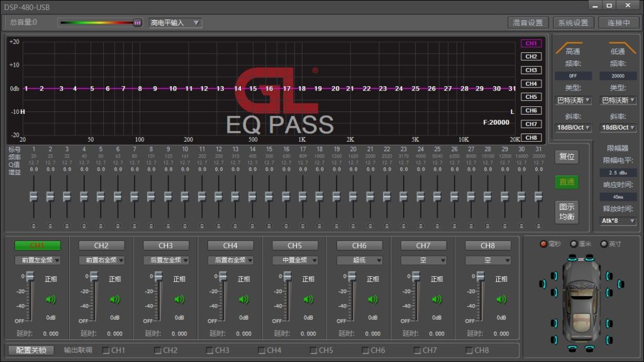Enable output link checkbox for CH3
This screenshot has width=644, height=362.
tap(209, 351)
